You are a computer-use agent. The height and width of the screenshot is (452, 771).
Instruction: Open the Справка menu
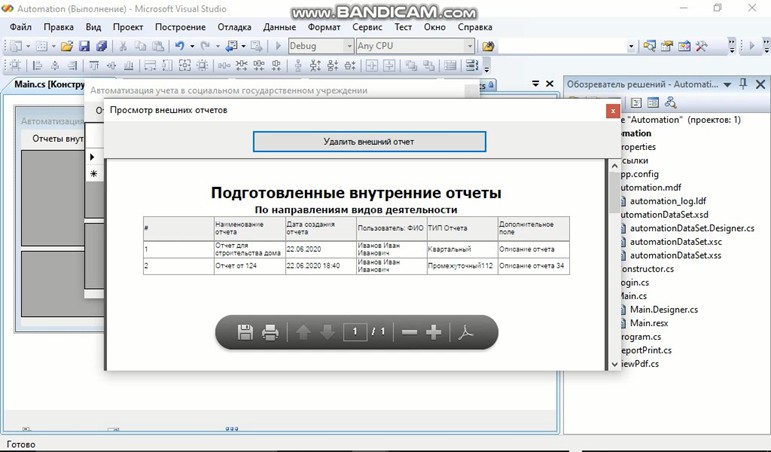pyautogui.click(x=475, y=27)
